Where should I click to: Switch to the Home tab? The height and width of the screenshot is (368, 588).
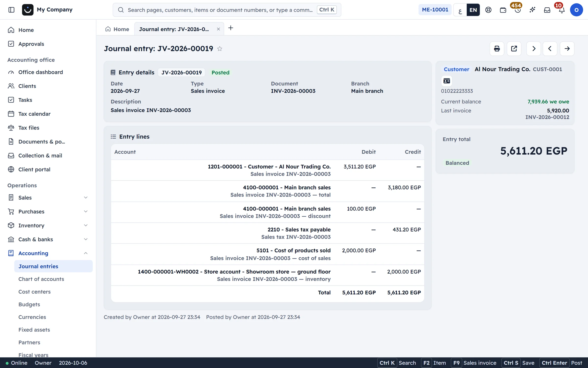[117, 29]
